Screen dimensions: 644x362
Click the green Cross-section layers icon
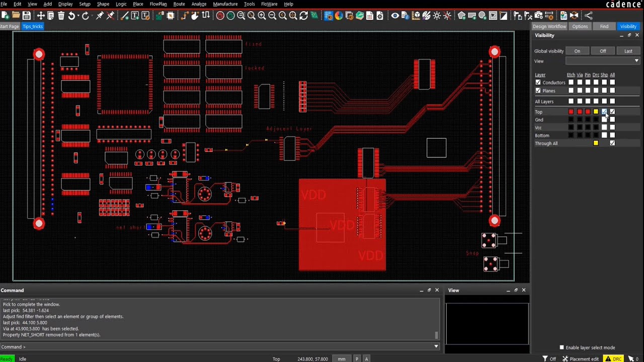point(360,16)
